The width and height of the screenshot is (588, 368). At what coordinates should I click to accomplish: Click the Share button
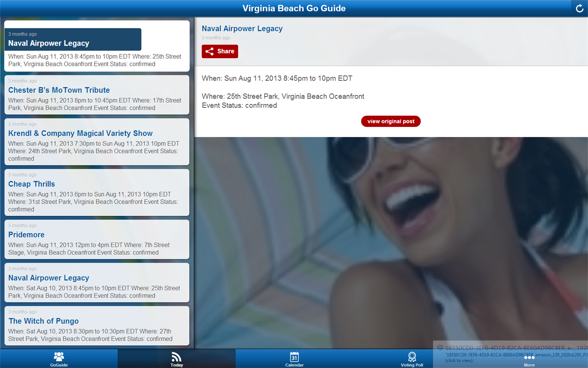220,51
